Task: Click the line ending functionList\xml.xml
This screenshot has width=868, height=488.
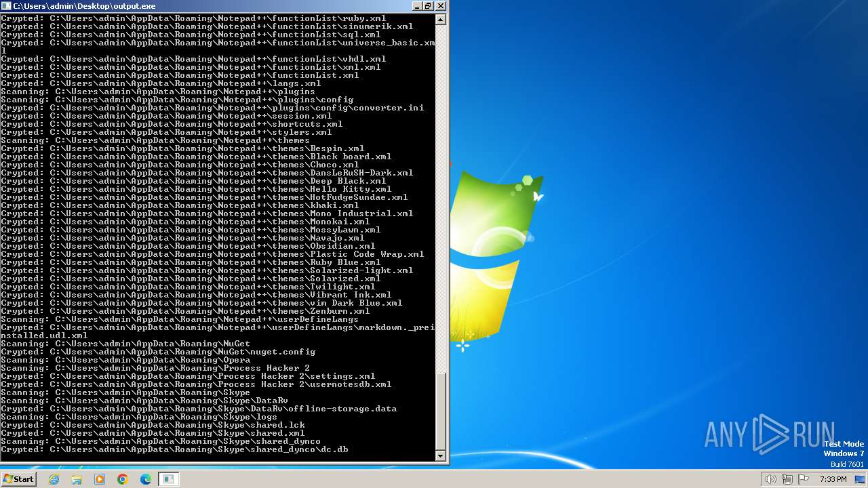Action: 191,67
